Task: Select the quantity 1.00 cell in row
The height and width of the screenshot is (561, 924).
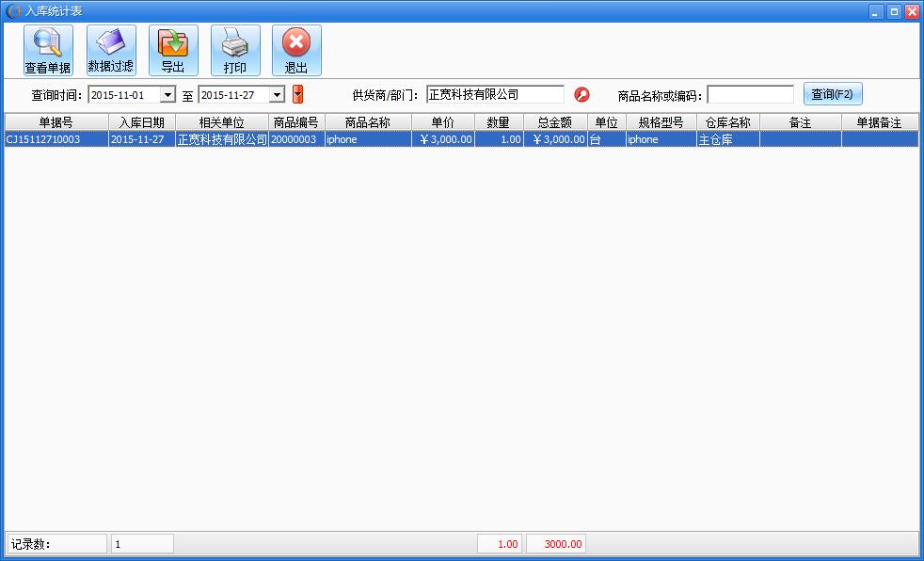Action: [499, 139]
